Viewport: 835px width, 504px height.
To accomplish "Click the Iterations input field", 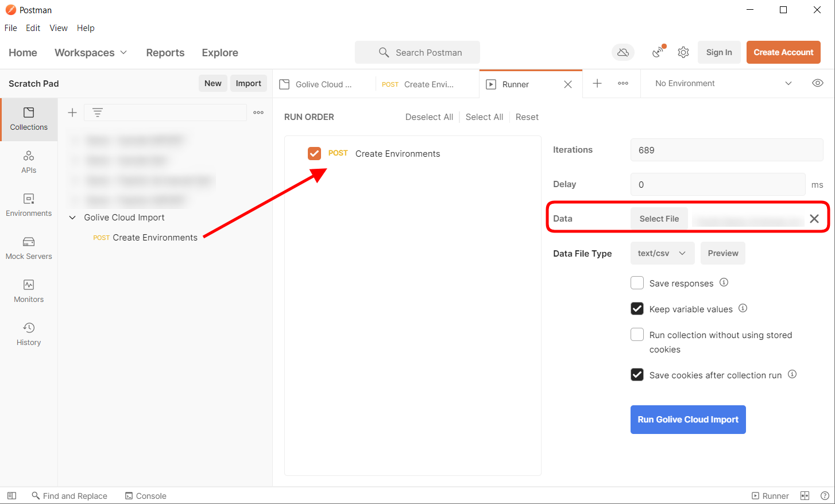I will coord(726,150).
